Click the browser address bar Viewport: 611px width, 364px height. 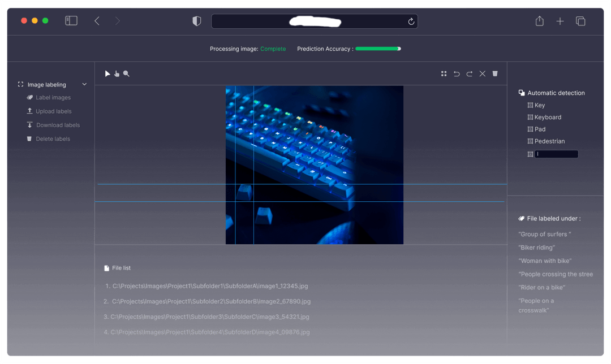(x=315, y=21)
